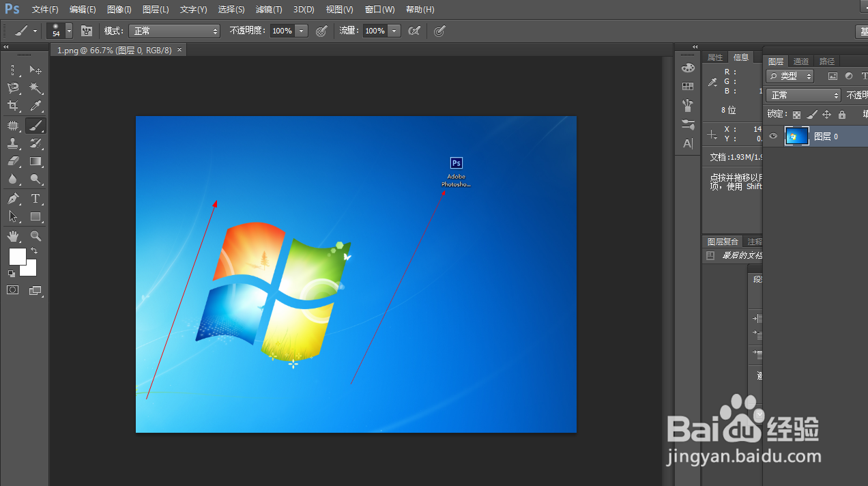Select the Zoom tool

[35, 236]
